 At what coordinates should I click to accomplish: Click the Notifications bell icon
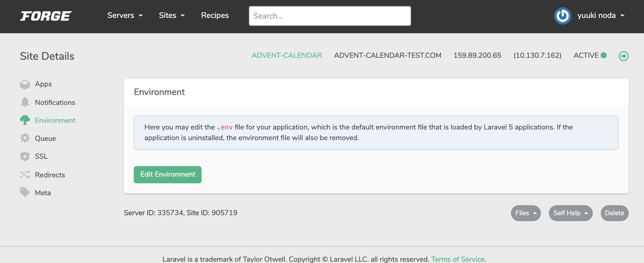pos(25,102)
